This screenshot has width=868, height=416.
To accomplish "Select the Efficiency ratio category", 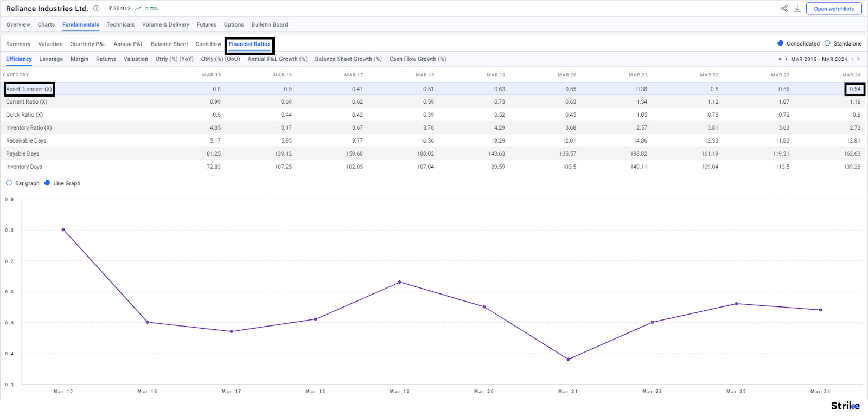I will pos(19,59).
